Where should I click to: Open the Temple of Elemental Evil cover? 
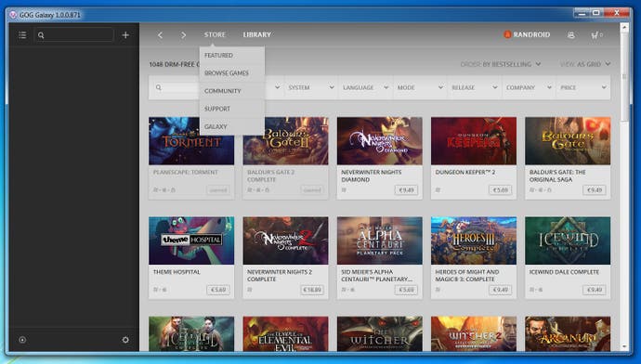coord(285,333)
